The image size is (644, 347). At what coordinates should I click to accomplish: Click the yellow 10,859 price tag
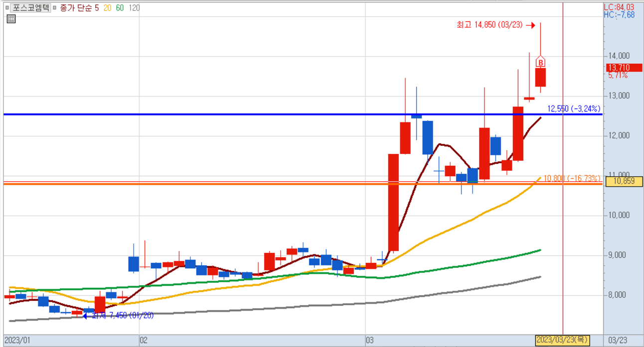pyautogui.click(x=624, y=181)
